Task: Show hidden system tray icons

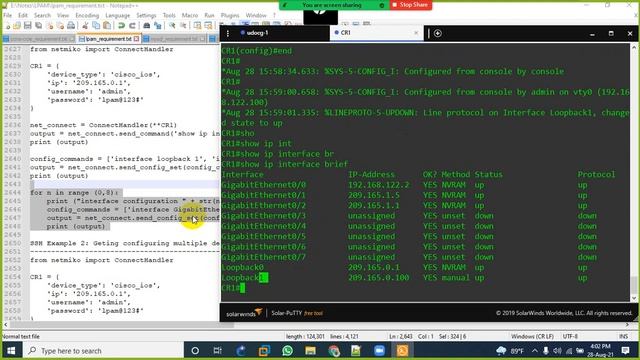Action: tap(534, 351)
